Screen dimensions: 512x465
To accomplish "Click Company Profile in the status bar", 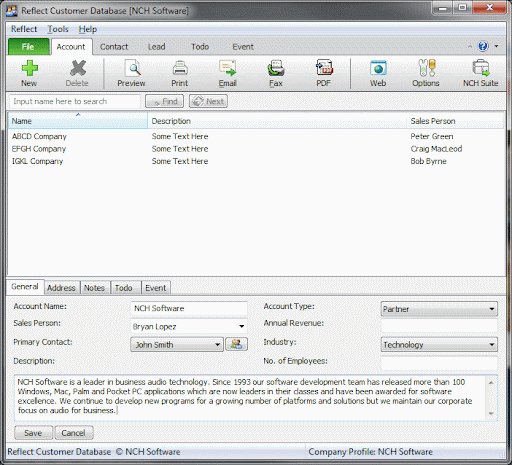I will click(370, 452).
